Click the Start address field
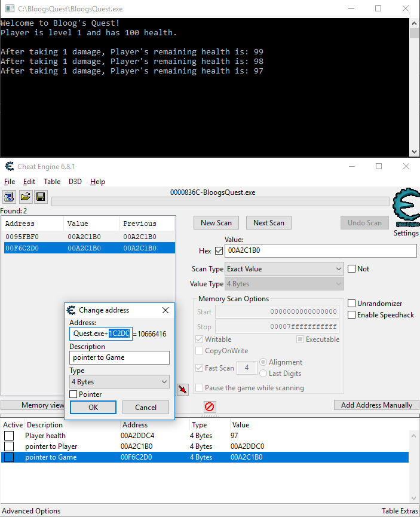This screenshot has height=517, width=420. (277, 311)
